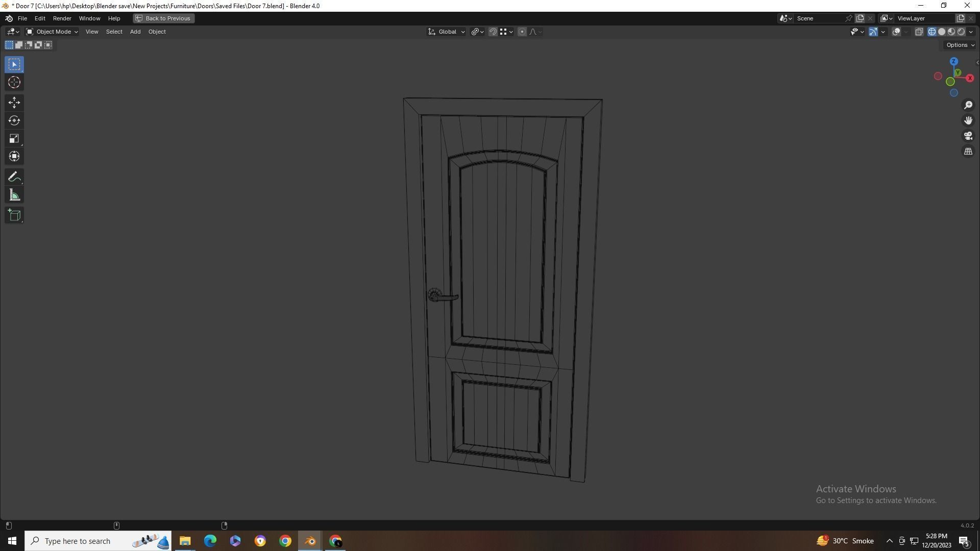Toggle viewport overlays

(896, 32)
